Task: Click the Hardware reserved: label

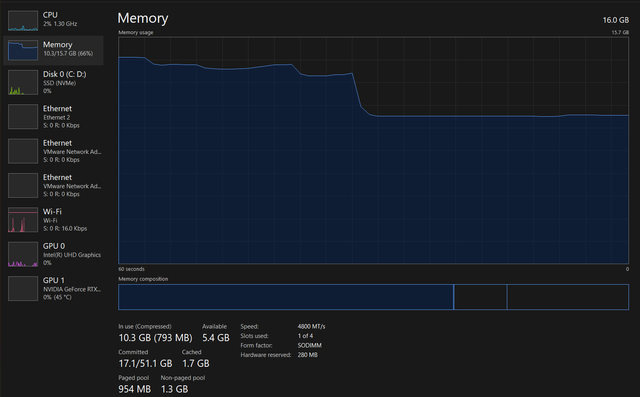Action: click(x=266, y=355)
